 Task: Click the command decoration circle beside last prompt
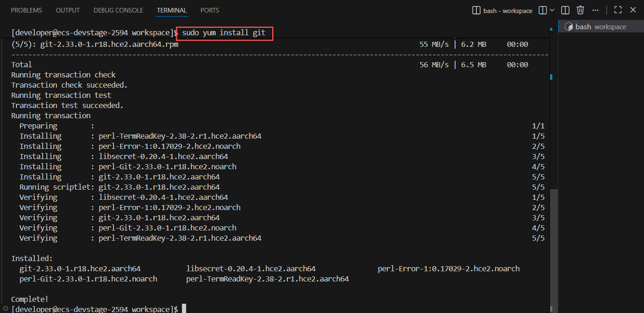coord(5,308)
